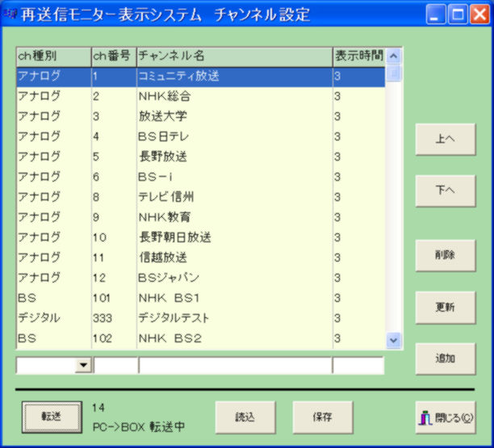The image size is (494, 448).
Task: Click the 転送 transfer button
Action: pos(52,417)
